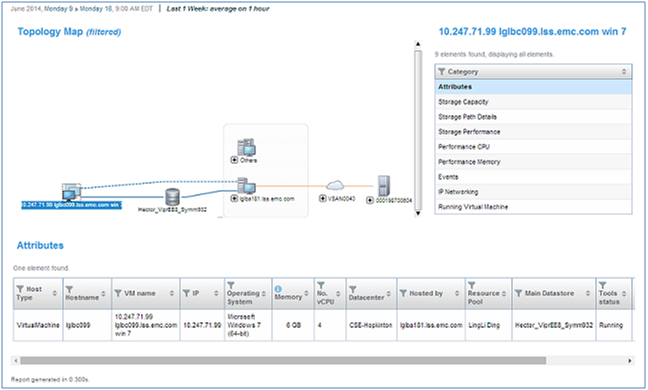Click the VSAN0040 cloud icon
The image size is (648, 390).
335,185
